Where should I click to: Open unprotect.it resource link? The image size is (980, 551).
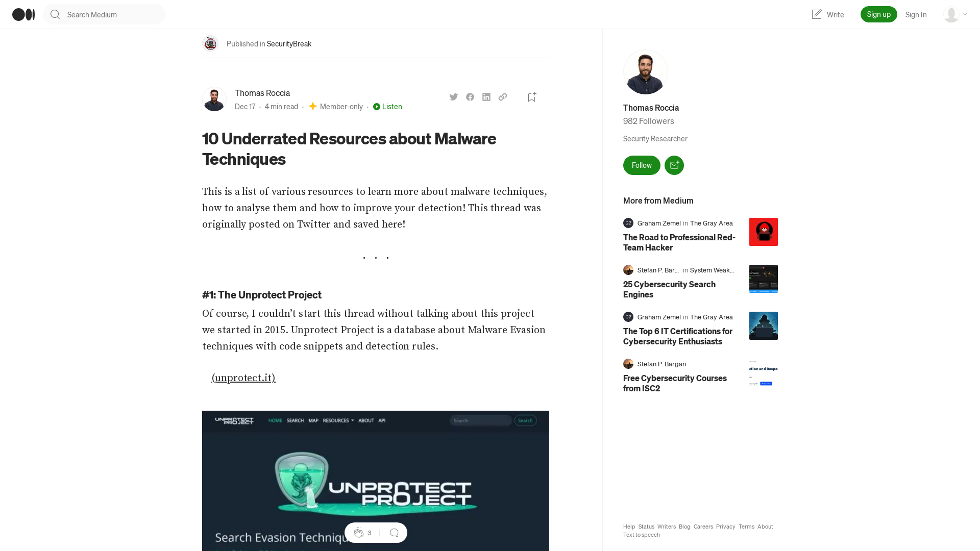coord(243,378)
